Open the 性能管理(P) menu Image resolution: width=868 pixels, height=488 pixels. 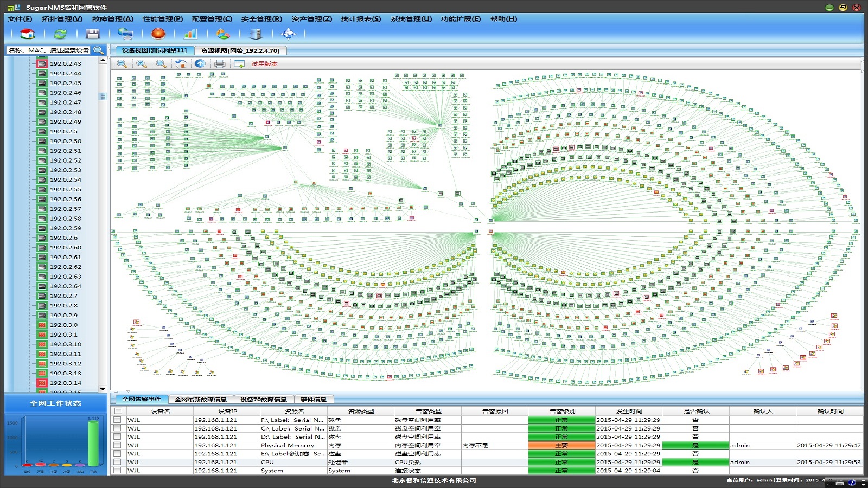[163, 19]
